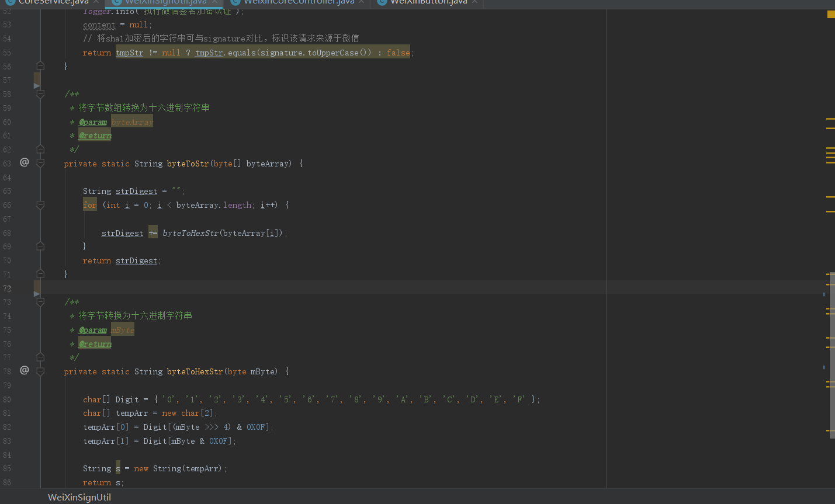Collapse the Javadoc fold at line 73
The width and height of the screenshot is (835, 504).
point(40,301)
